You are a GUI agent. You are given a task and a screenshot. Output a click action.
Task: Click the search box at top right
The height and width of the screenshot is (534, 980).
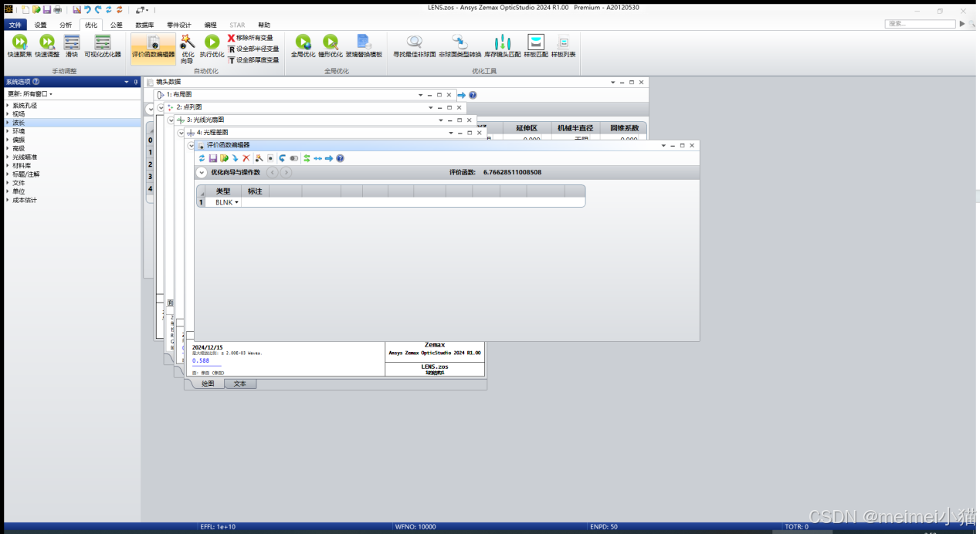coord(919,24)
